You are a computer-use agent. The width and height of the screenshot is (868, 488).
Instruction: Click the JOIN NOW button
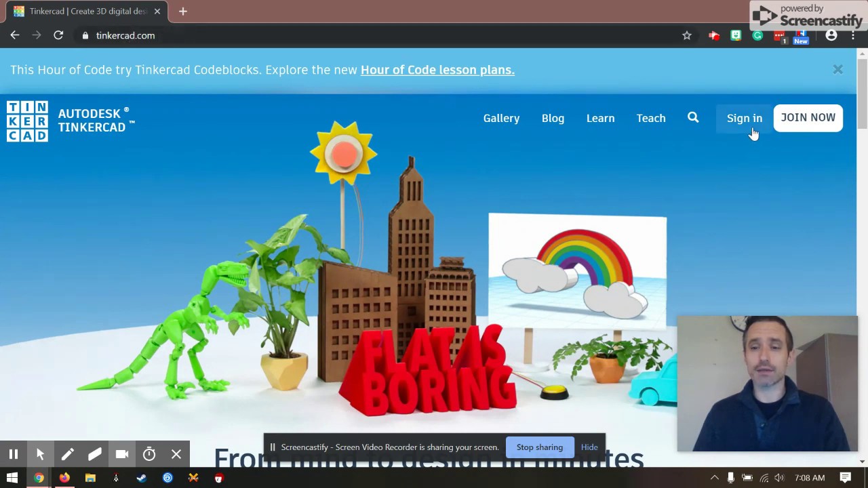click(x=808, y=118)
